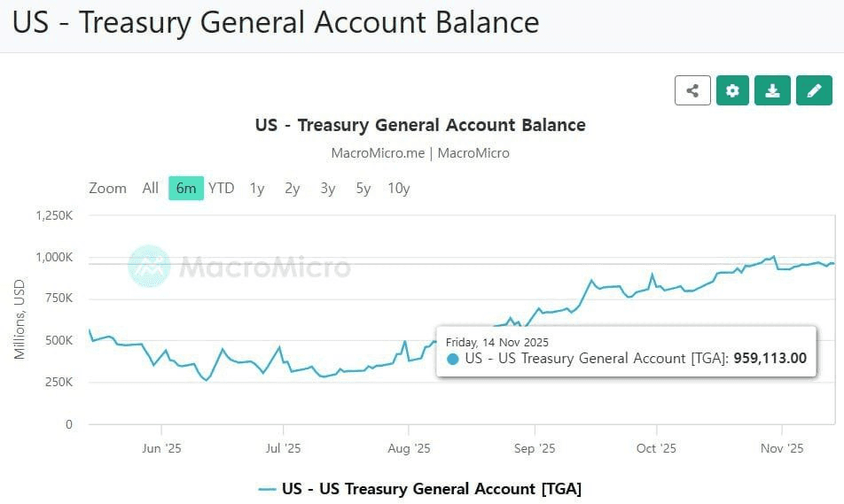Click the chart title inside the chart
Viewport: 844px width, 504px height.
[420, 125]
